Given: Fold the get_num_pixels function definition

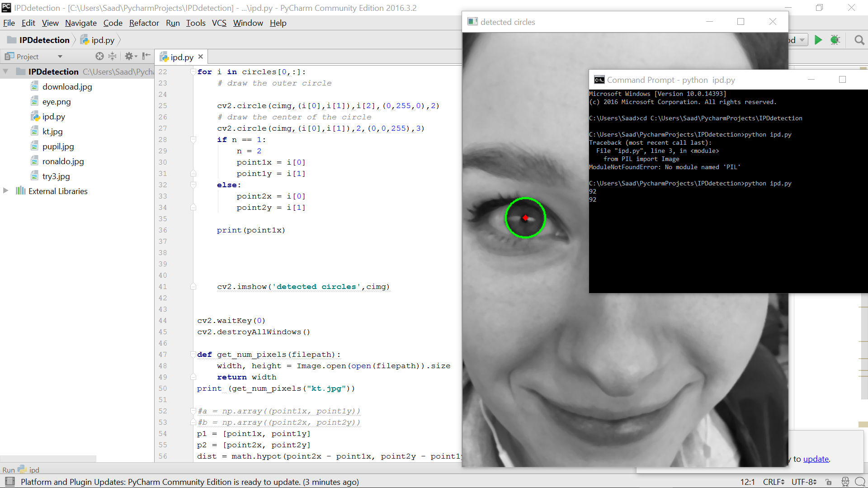Looking at the screenshot, I should pos(193,355).
